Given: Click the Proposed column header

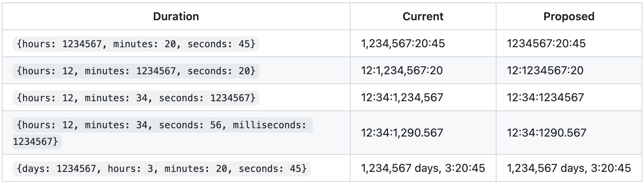Looking at the screenshot, I should pos(569,16).
